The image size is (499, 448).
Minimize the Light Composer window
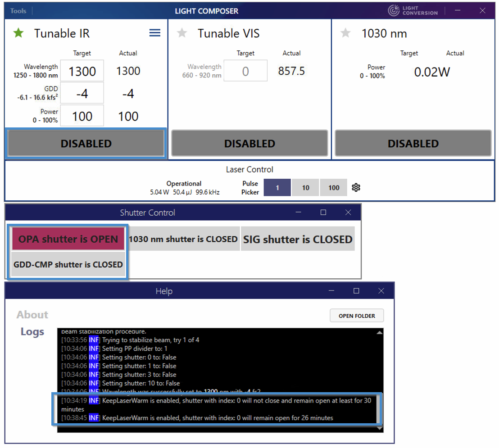[458, 10]
